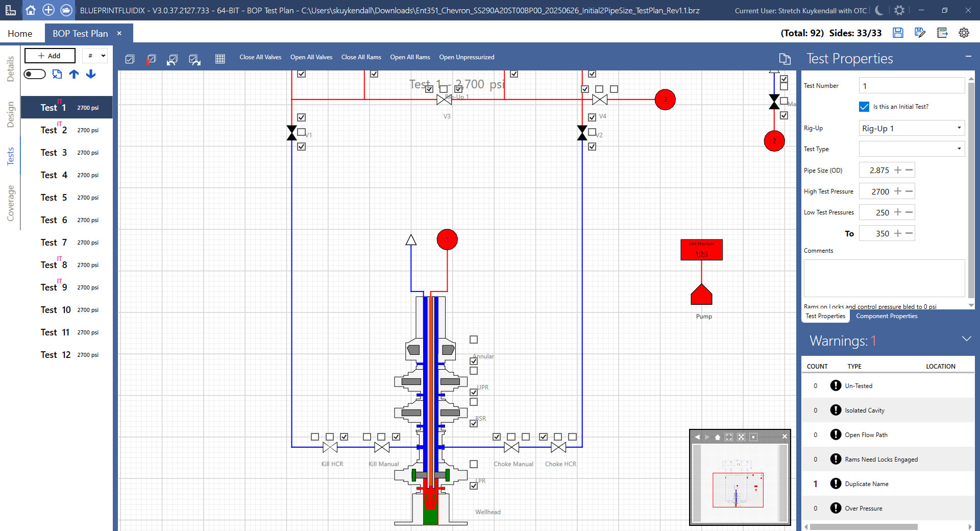Viewport: 980px width, 531px height.
Task: Click the copy pages icon above canvas
Action: tap(785, 59)
